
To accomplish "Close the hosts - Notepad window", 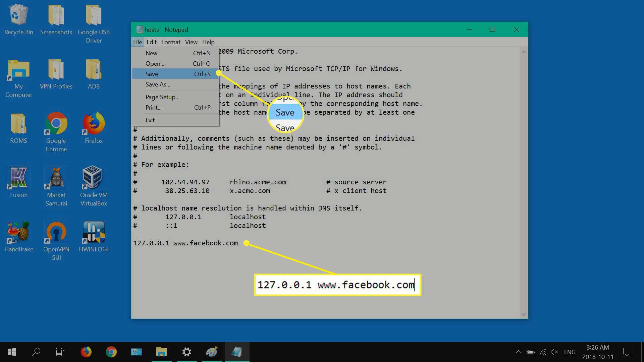I will [x=516, y=29].
